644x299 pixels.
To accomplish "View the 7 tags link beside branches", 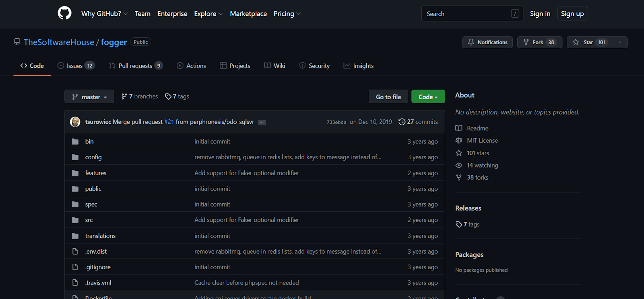I will (177, 96).
